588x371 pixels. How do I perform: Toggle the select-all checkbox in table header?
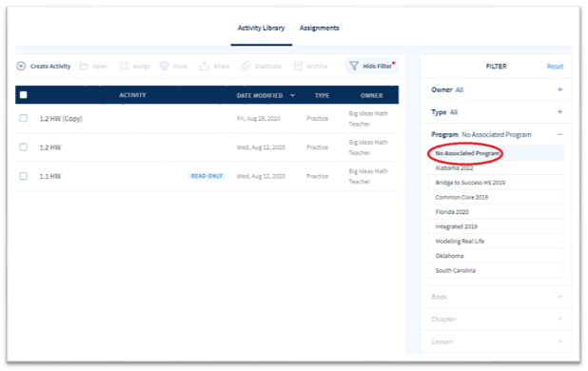[23, 95]
